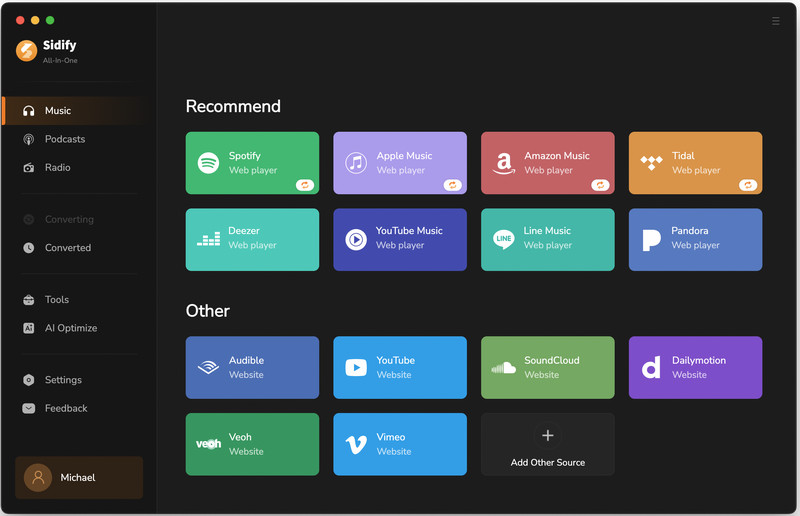Screen dimensions: 800x516
Task: Select the Veoh website label
Action: click(246, 451)
